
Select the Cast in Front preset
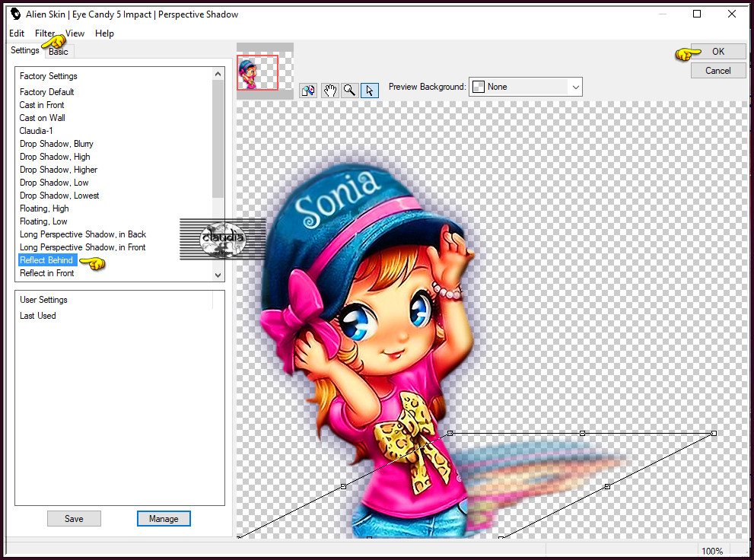(42, 105)
